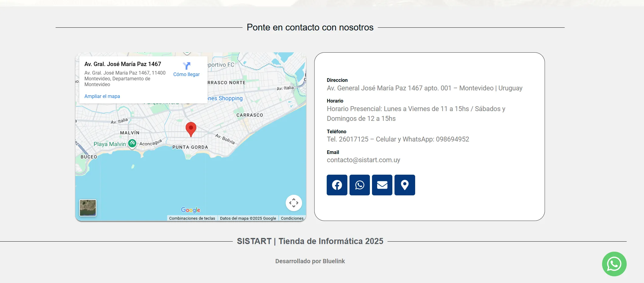Click the Ampliar el mapa link
Viewport: 644px width, 283px height.
click(102, 96)
